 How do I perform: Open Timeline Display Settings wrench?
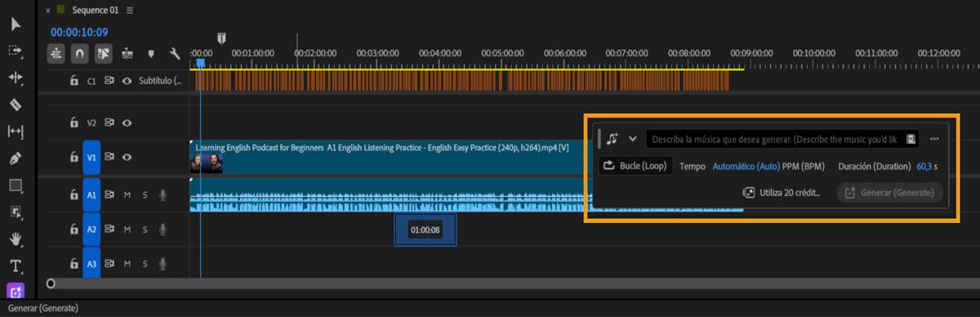pos(175,54)
